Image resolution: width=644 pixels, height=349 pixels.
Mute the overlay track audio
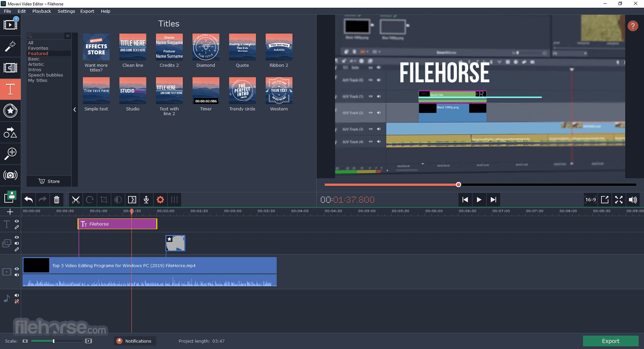(x=17, y=243)
